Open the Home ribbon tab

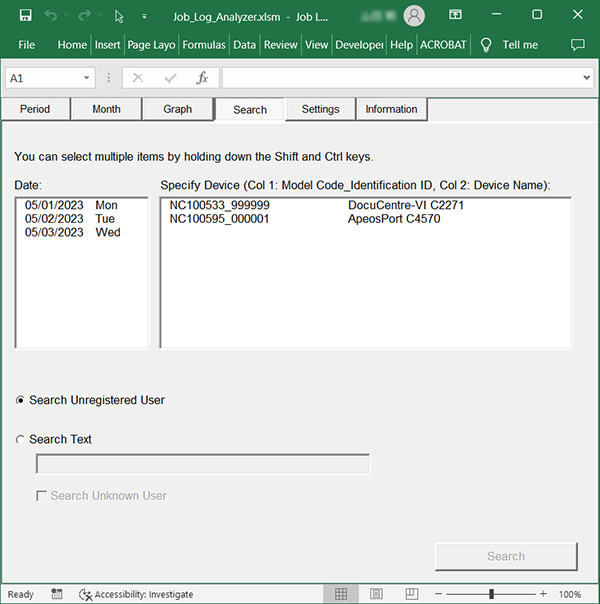point(72,45)
